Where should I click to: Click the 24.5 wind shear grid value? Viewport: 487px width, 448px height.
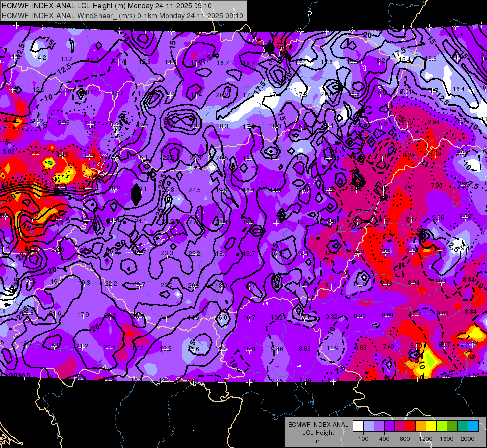[x=195, y=190]
